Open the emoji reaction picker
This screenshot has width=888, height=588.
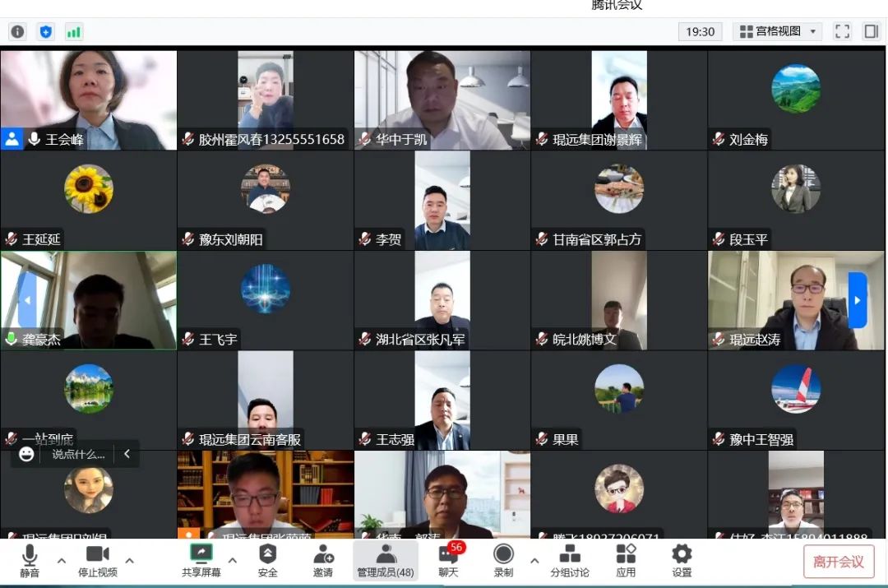(26, 454)
